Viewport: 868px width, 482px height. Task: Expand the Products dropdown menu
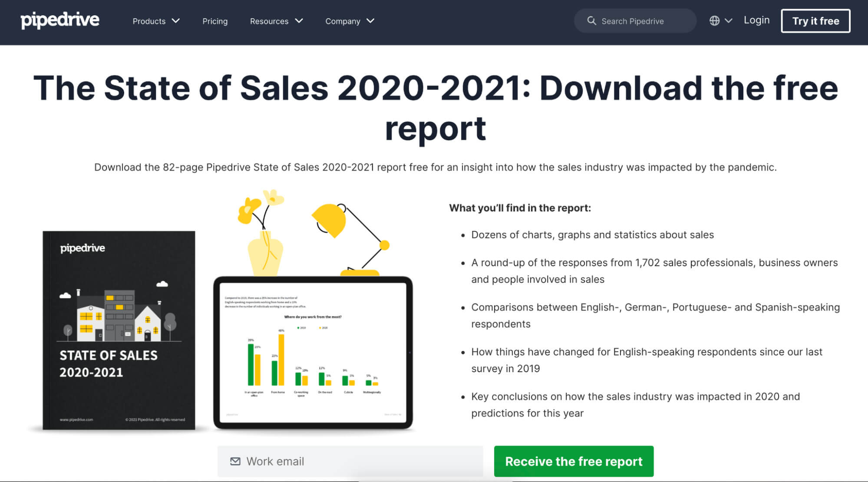tap(156, 21)
